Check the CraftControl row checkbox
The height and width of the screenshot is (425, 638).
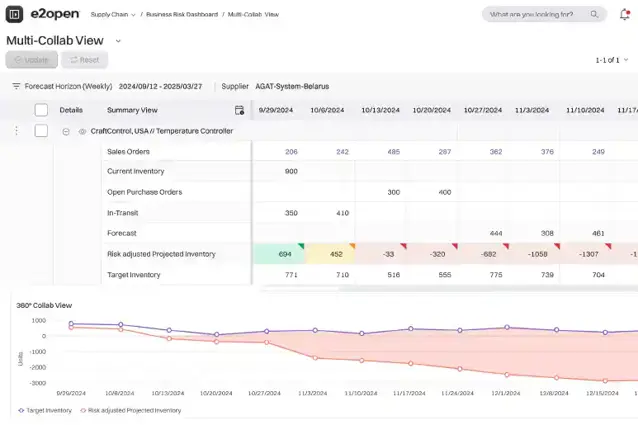click(x=41, y=131)
